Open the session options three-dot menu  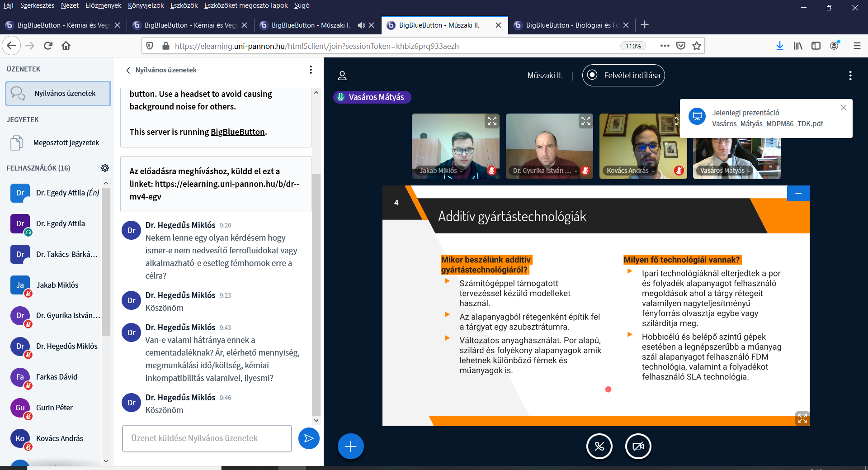tap(850, 76)
